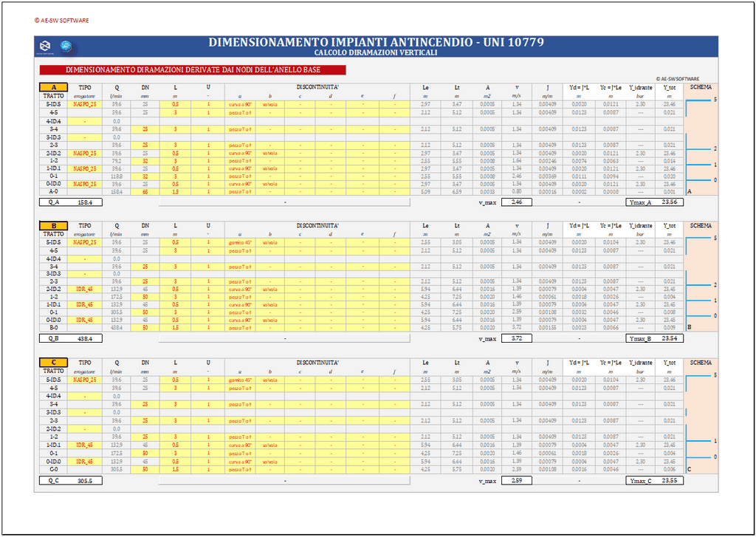Screen dimensions: 756x537
Task: Select the DN cell with 65 in row A-0
Action: [x=145, y=192]
